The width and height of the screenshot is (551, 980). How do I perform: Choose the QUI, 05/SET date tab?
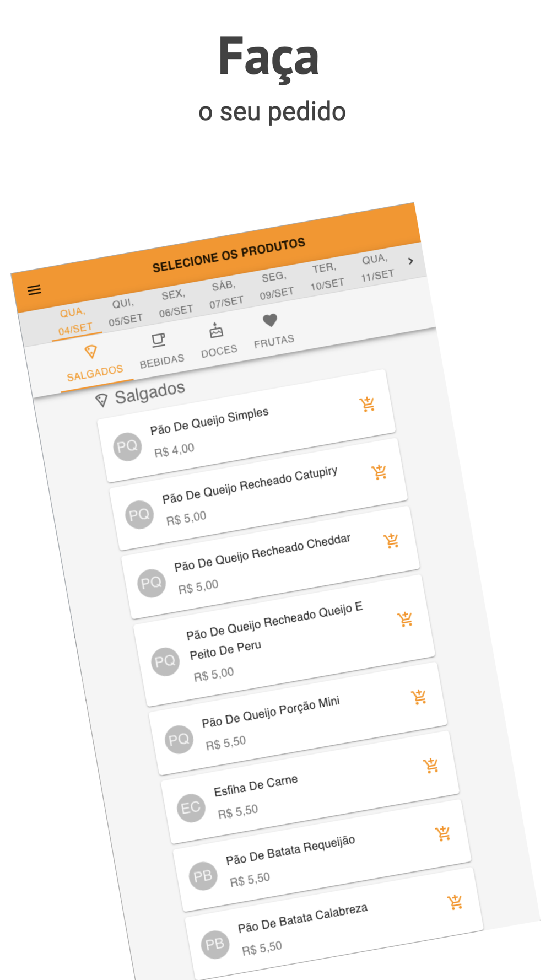tap(125, 312)
